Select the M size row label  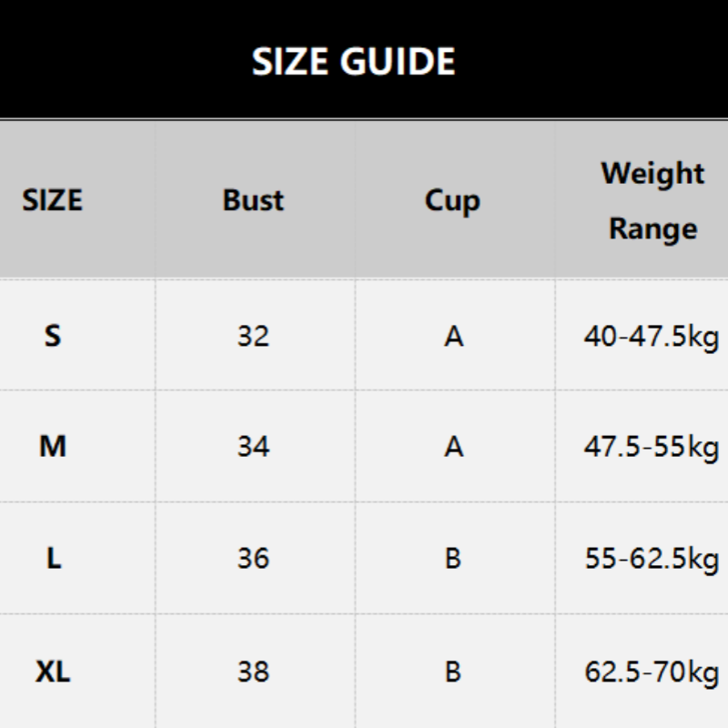pos(53,446)
